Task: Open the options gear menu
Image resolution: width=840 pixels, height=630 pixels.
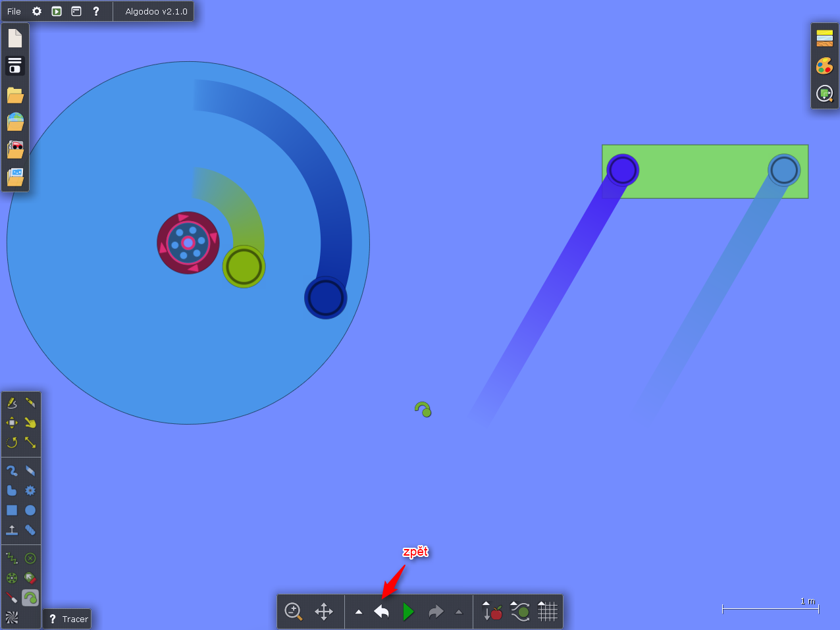Action: click(37, 11)
